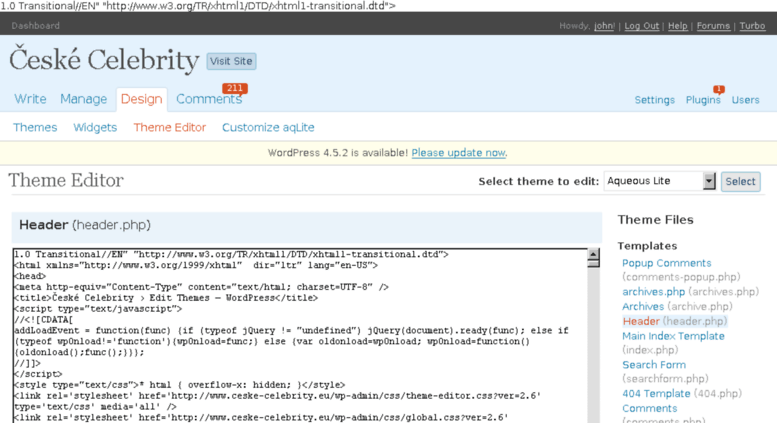Click the Header (header.php) heading
777x423 pixels.
point(85,225)
